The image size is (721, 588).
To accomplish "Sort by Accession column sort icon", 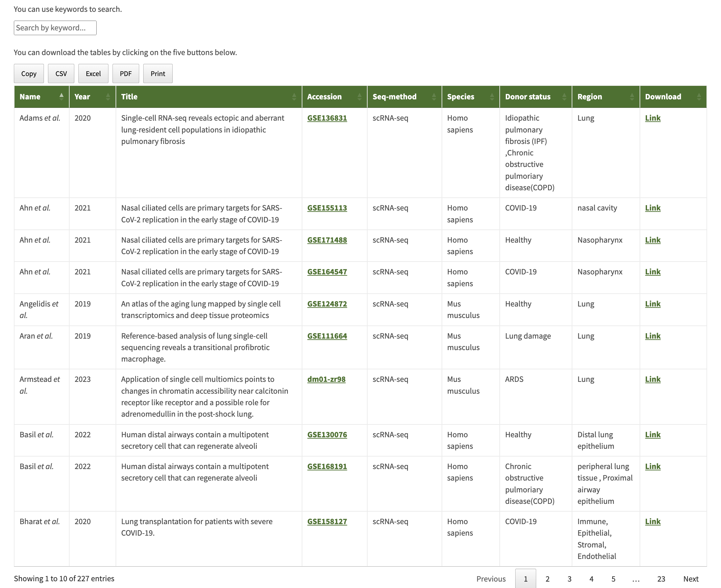I will (x=359, y=97).
